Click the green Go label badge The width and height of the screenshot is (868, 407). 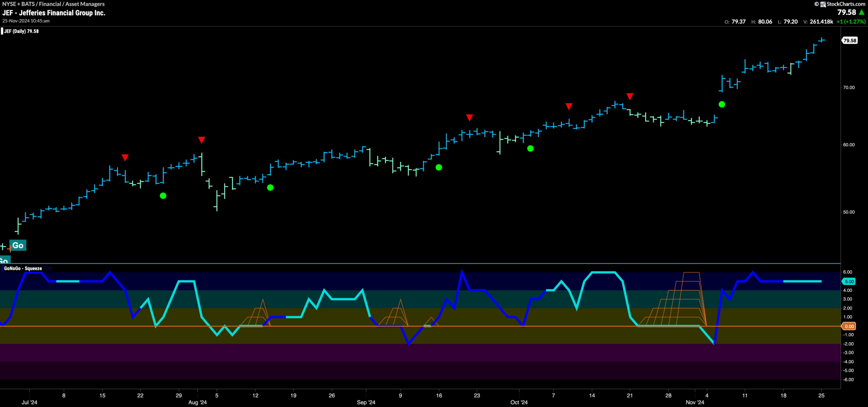click(x=18, y=245)
